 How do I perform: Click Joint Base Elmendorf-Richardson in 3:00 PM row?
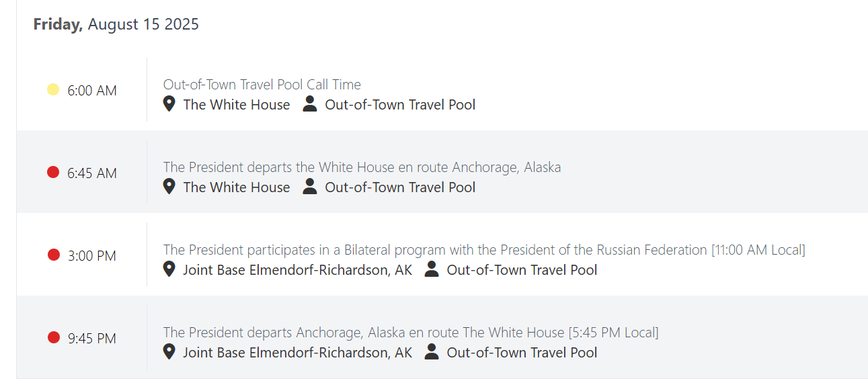point(298,270)
